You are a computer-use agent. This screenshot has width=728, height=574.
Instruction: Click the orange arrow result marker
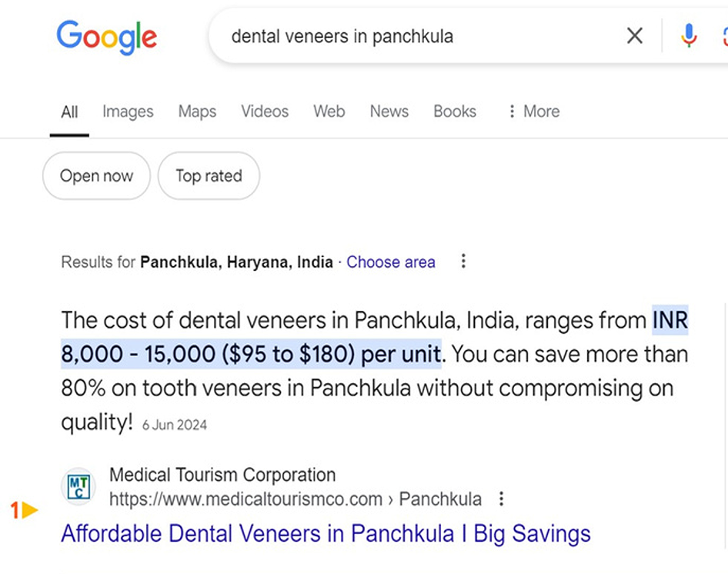pyautogui.click(x=29, y=509)
